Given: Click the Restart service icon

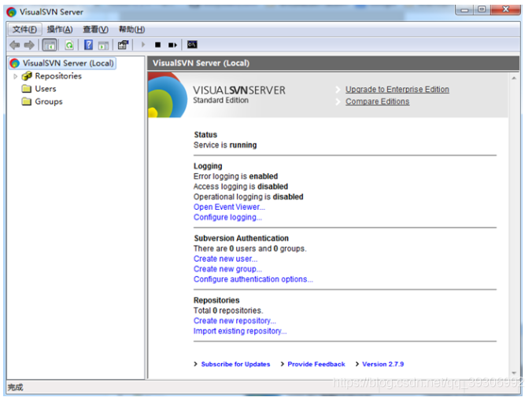Looking at the screenshot, I should [x=172, y=45].
